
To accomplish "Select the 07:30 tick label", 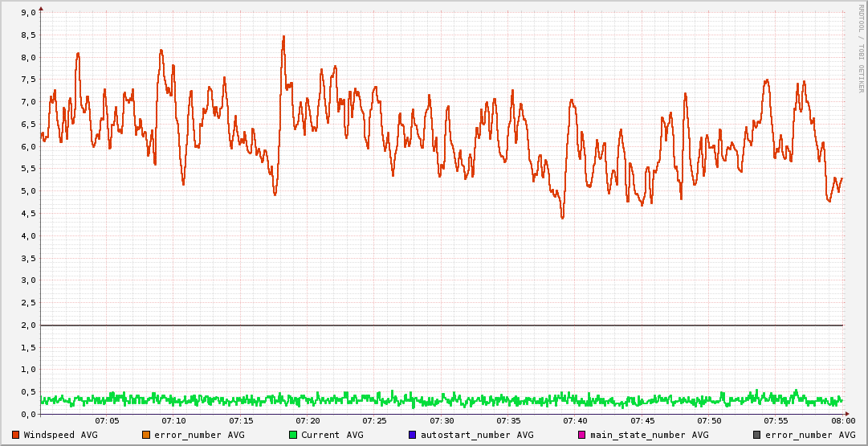I will [x=442, y=420].
